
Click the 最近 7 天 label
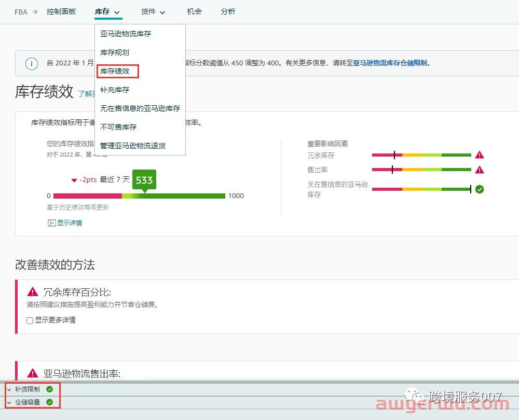tap(115, 179)
